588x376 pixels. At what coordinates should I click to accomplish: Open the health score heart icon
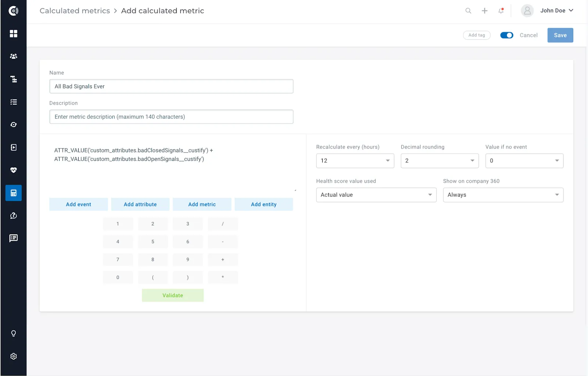[14, 170]
